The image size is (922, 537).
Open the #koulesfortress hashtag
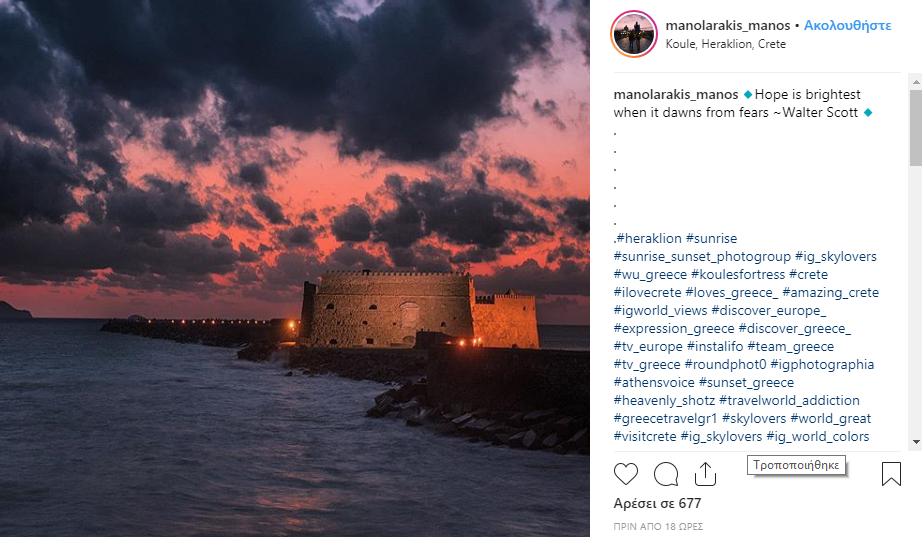click(738, 274)
